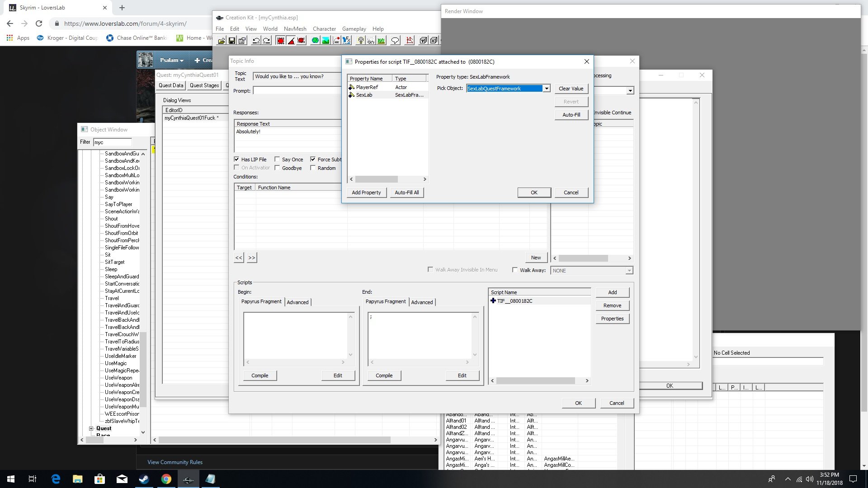Toggle the sky display in the render window
The height and width of the screenshot is (488, 868).
point(371,40)
